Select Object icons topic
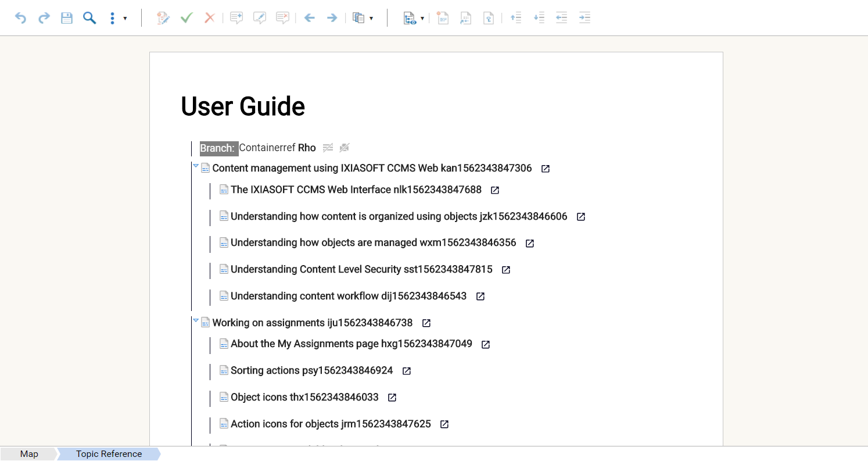This screenshot has width=868, height=461. [304, 397]
